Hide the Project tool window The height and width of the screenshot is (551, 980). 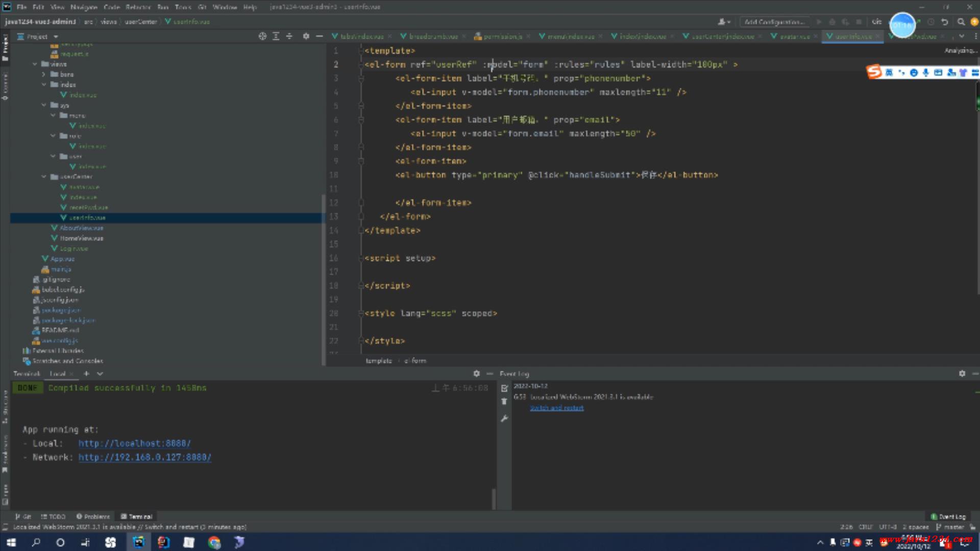point(320,36)
